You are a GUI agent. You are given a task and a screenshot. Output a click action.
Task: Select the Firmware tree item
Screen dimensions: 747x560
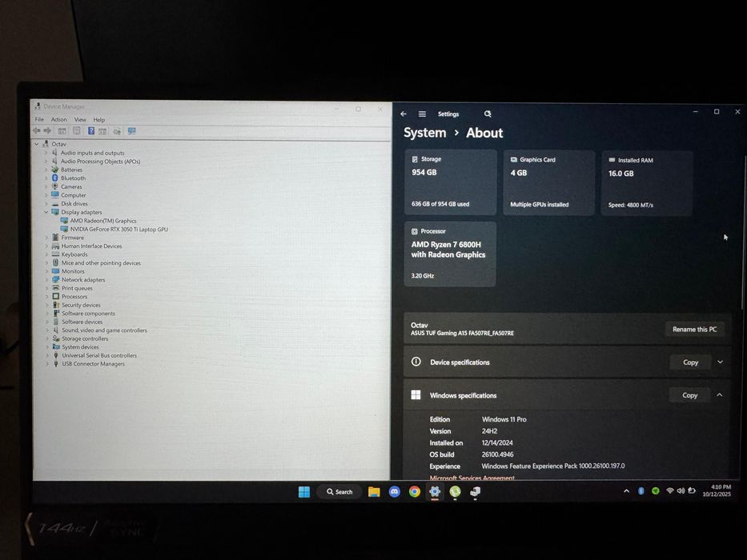tap(72, 238)
